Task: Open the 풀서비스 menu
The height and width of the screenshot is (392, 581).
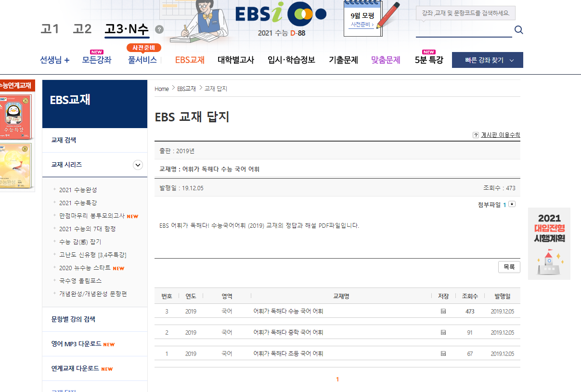Action: pos(142,60)
